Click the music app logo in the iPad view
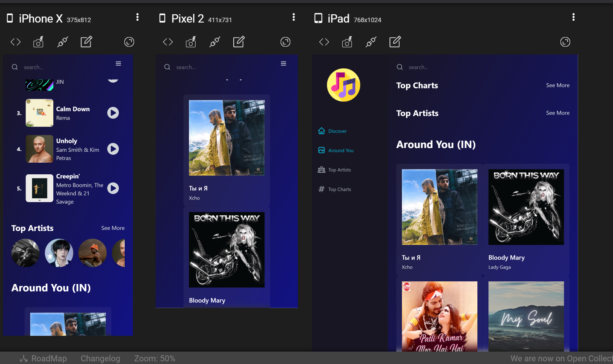The image size is (613, 364). coord(343,85)
